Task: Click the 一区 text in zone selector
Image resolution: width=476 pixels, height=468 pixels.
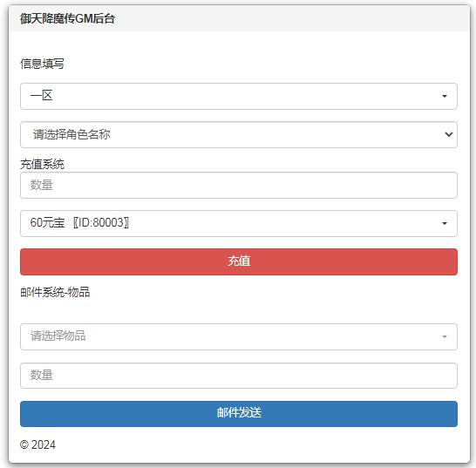Action: point(41,95)
